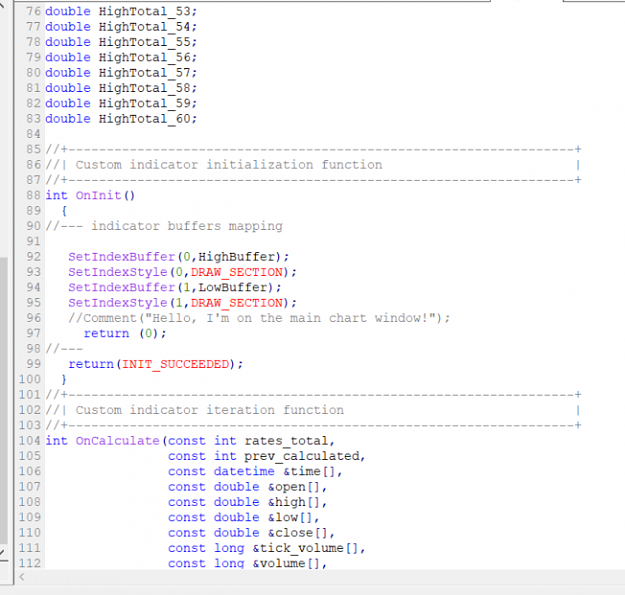Click 'SetIndexStyle' on line 95
The height and width of the screenshot is (595, 625).
click(118, 303)
